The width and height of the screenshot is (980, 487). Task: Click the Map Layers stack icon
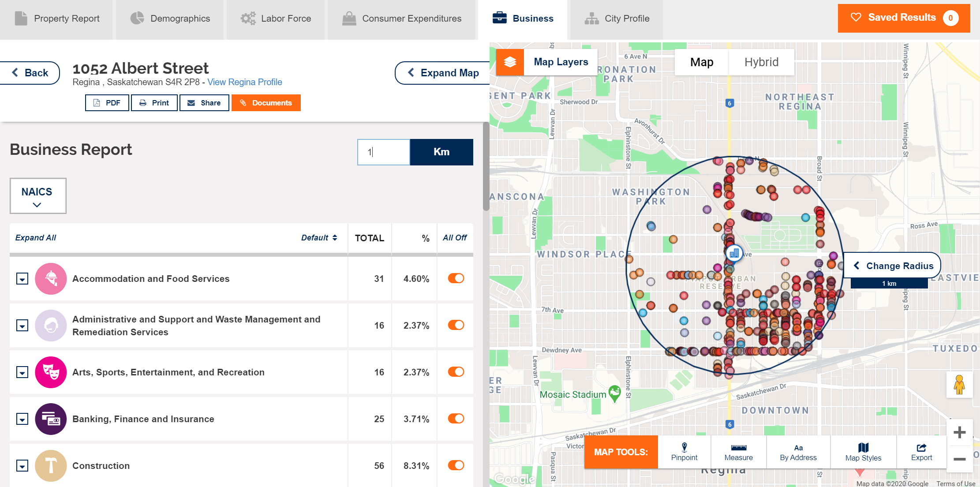(510, 62)
